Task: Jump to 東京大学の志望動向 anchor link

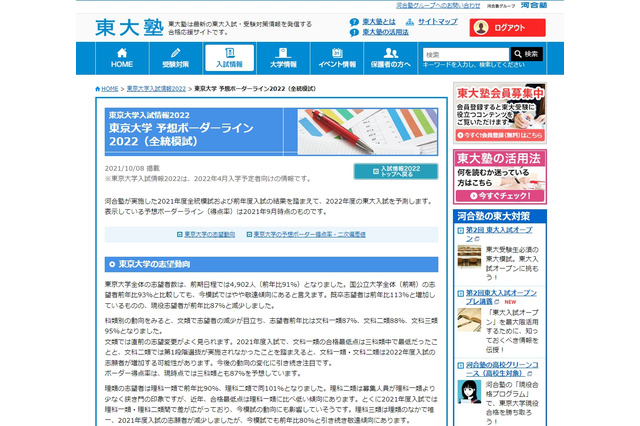Action: tap(209, 235)
